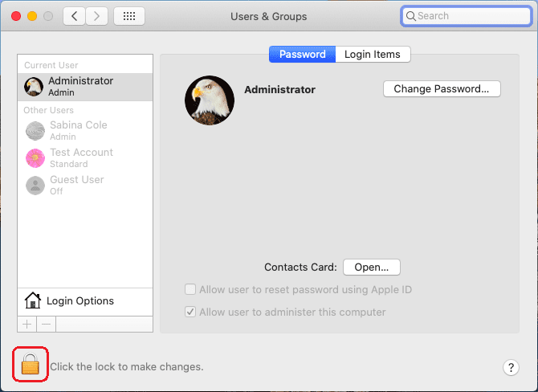This screenshot has width=538, height=392.
Task: Toggle Allow user to administer this computer
Action: (190, 312)
